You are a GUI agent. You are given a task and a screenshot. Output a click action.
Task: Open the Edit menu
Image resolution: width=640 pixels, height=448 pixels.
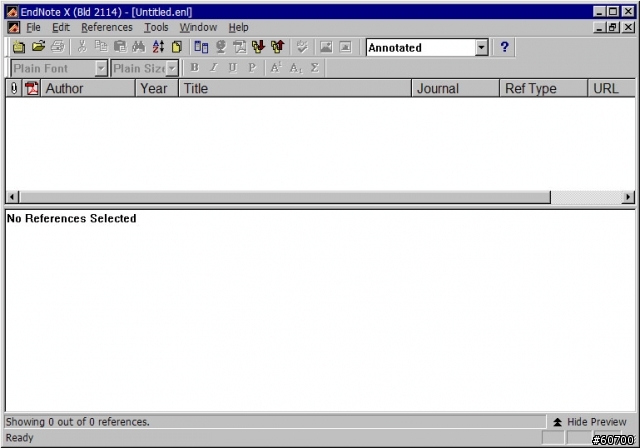(x=61, y=27)
